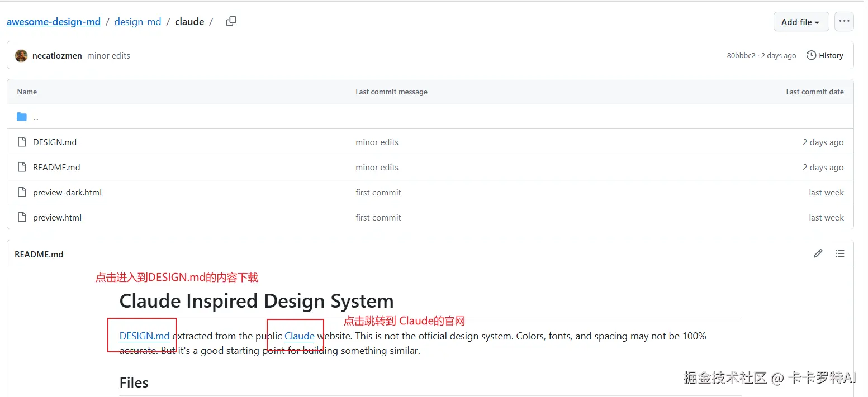Open the three-dot more options menu
This screenshot has width=868, height=397.
843,21
